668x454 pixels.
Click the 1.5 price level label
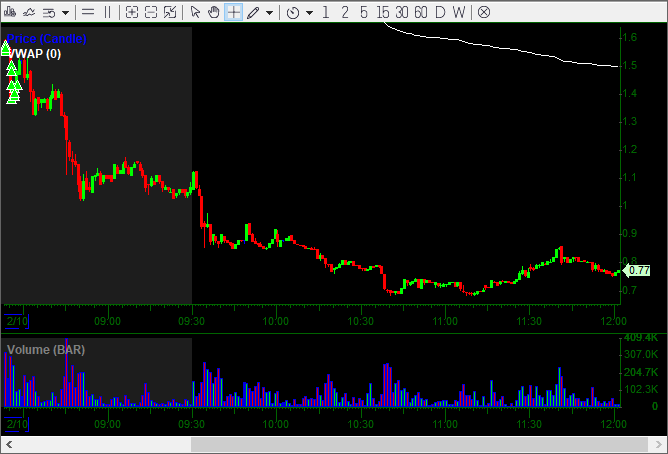[x=630, y=65]
